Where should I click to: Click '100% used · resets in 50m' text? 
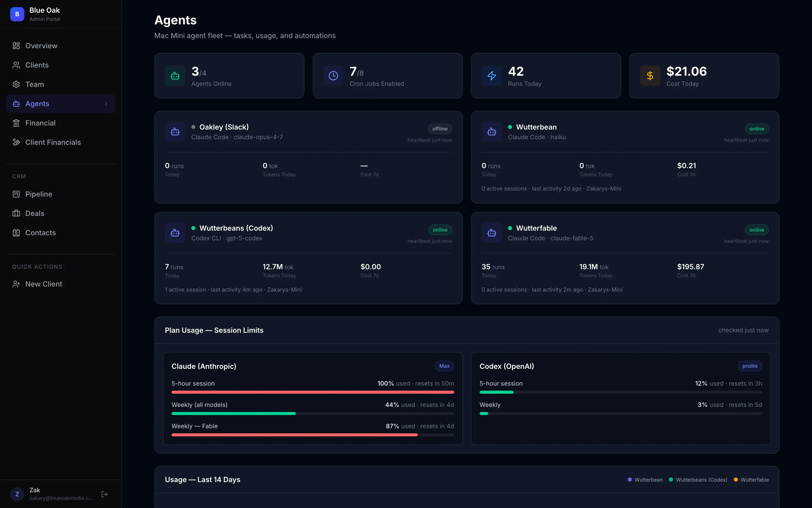pyautogui.click(x=415, y=383)
